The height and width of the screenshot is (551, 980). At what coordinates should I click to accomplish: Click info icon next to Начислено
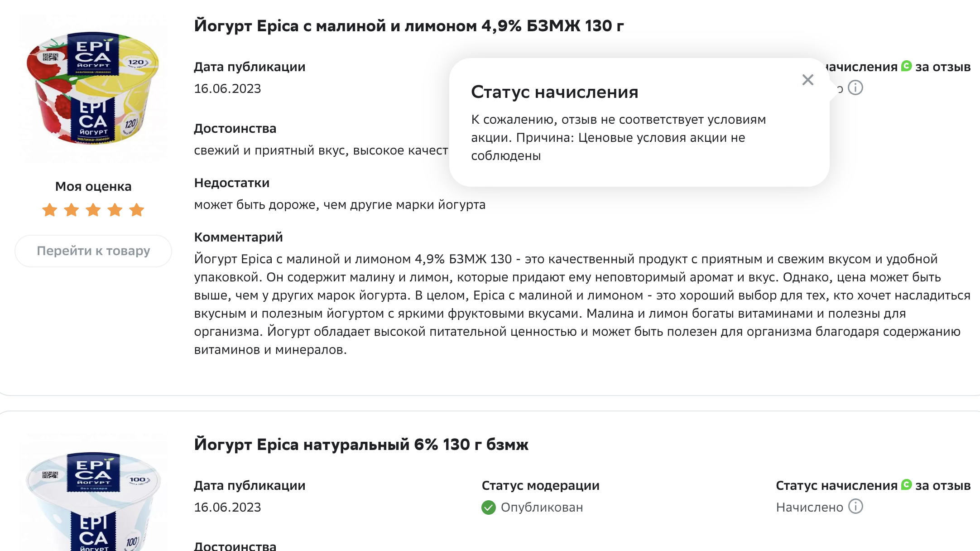[855, 506]
